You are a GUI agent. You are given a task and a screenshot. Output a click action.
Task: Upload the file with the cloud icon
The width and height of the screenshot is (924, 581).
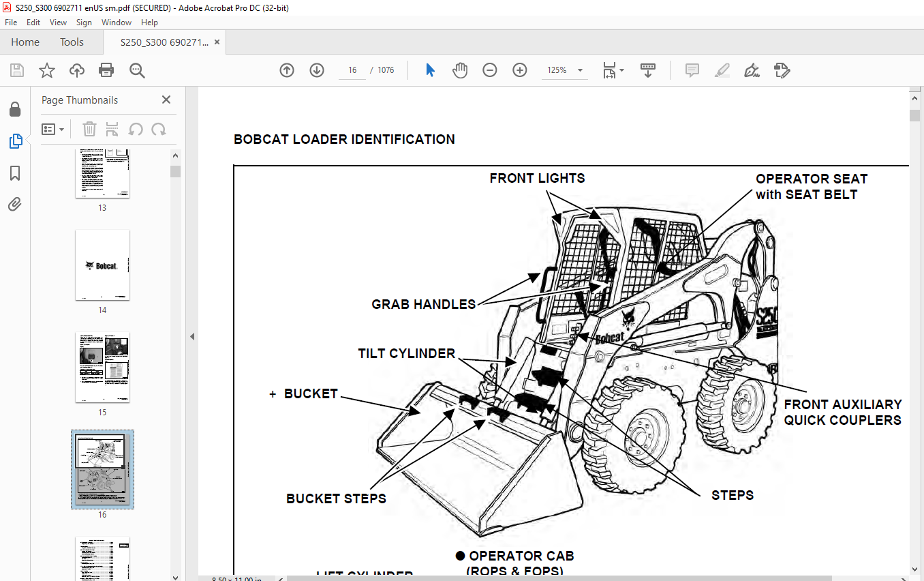77,70
